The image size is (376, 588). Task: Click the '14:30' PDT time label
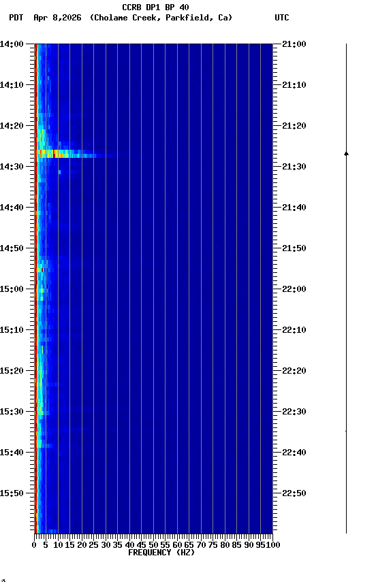[12, 167]
